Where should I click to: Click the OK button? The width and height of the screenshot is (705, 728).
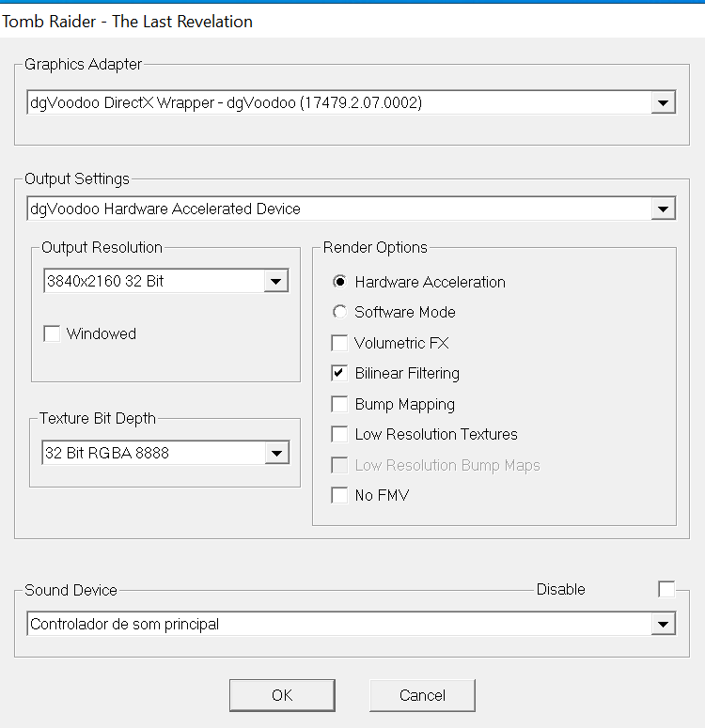pos(282,695)
